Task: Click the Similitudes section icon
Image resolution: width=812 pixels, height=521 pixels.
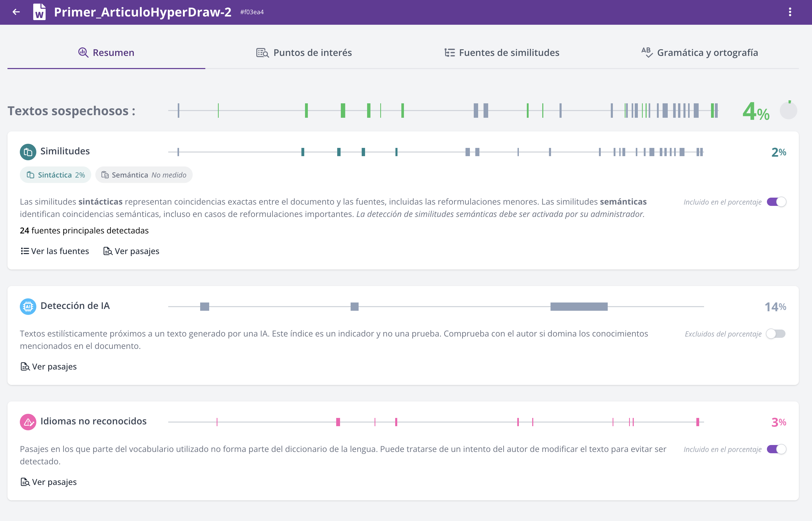Action: pos(28,152)
